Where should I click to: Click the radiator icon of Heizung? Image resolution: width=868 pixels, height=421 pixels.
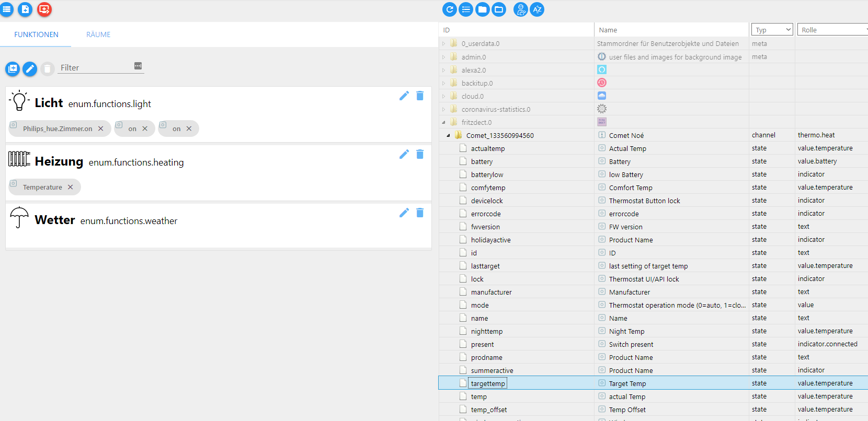pyautogui.click(x=19, y=159)
